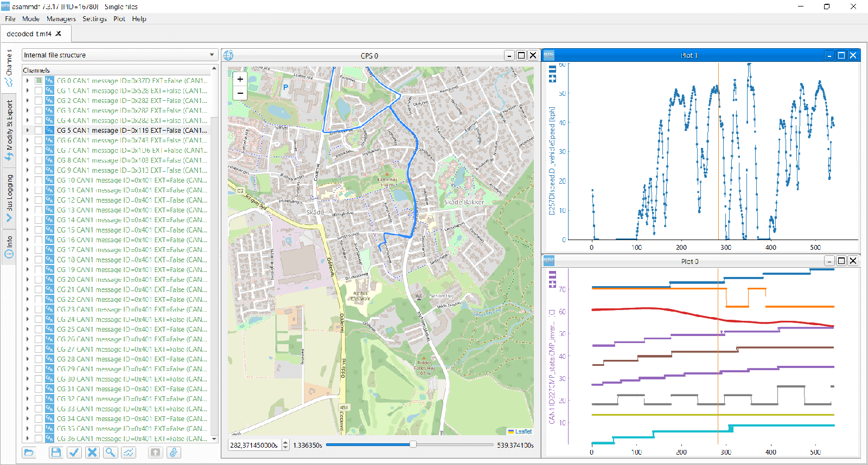
Task: Check the CG 14 CAN1 message box
Action: click(x=39, y=220)
